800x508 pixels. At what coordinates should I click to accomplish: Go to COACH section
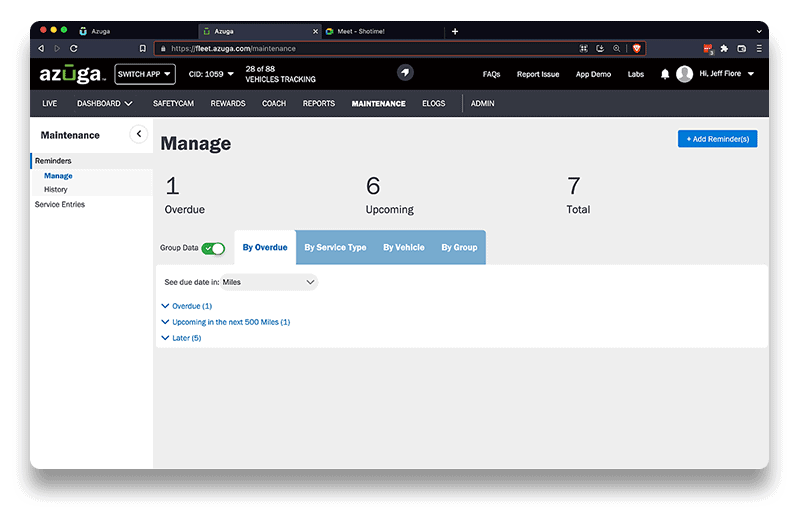274,104
